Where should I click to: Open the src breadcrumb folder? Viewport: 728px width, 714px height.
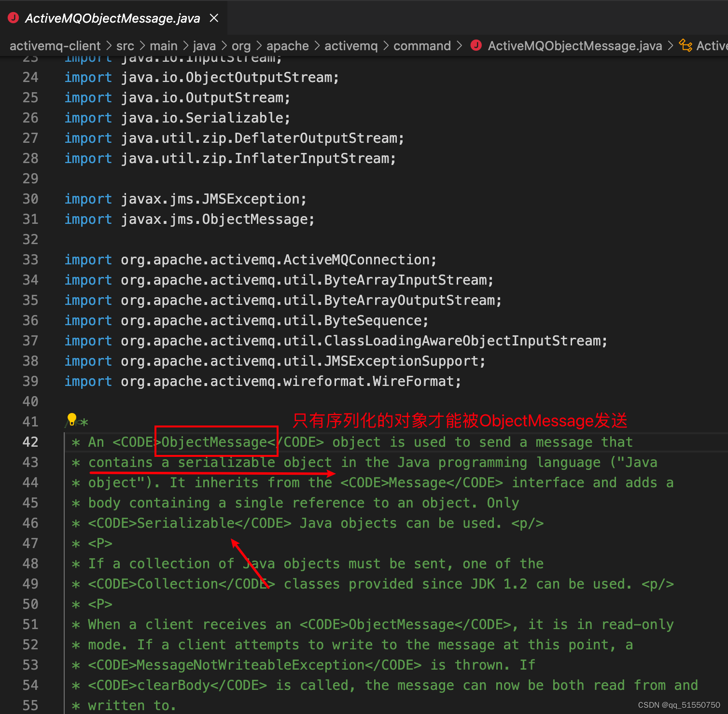tap(125, 46)
